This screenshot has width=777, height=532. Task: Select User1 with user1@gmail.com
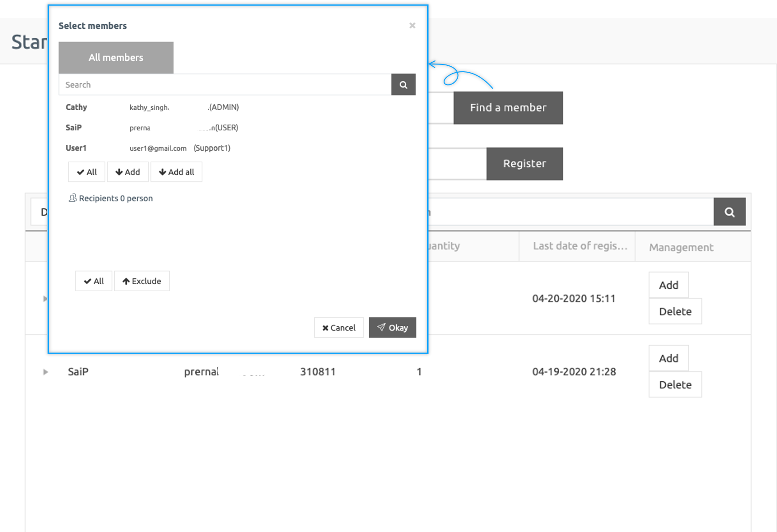pos(76,148)
